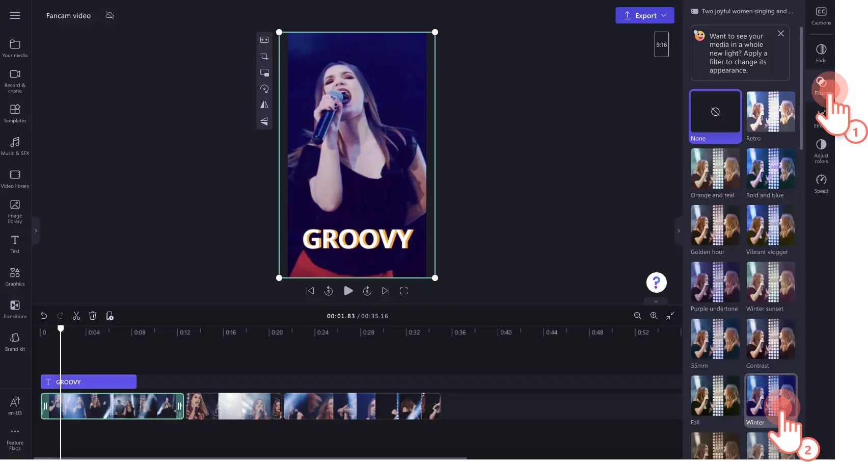Flip the video vertically
Image resolution: width=868 pixels, height=462 pixels.
click(264, 121)
